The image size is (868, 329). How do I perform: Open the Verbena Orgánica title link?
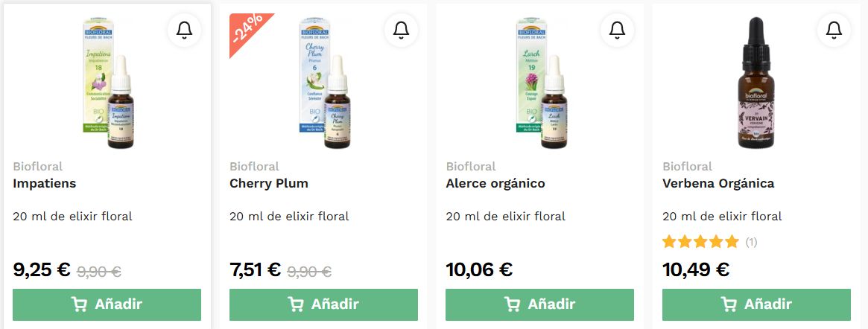(x=718, y=184)
